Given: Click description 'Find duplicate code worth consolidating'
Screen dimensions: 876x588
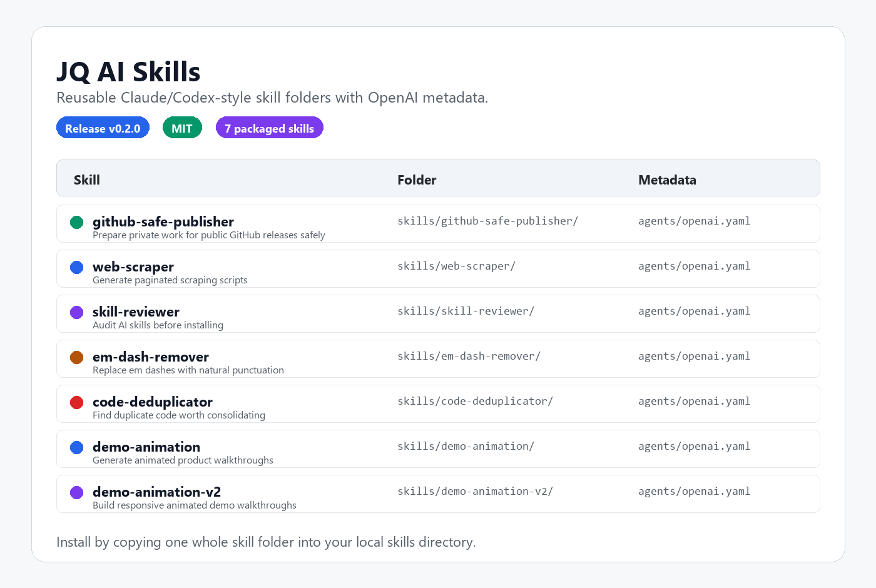Looking at the screenshot, I should tap(179, 415).
